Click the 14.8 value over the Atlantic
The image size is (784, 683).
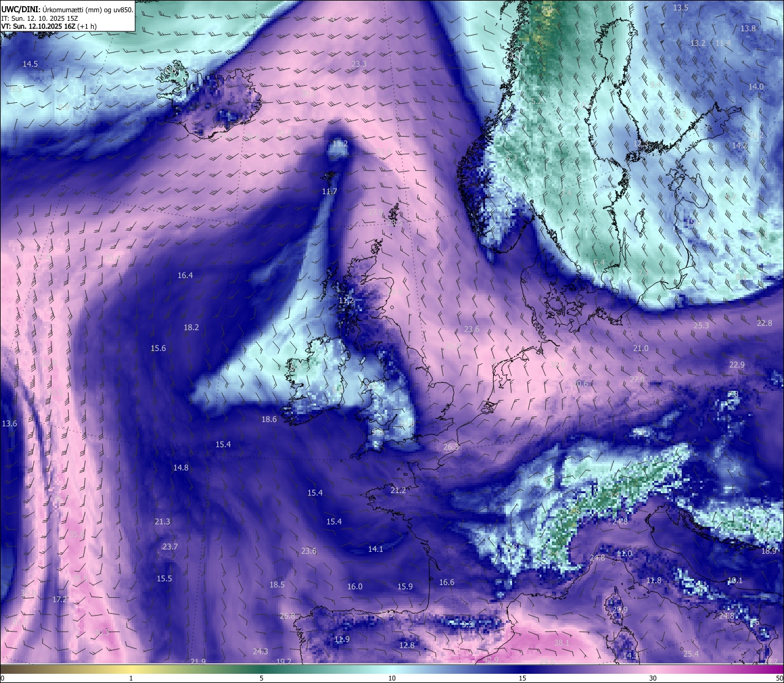181,468
